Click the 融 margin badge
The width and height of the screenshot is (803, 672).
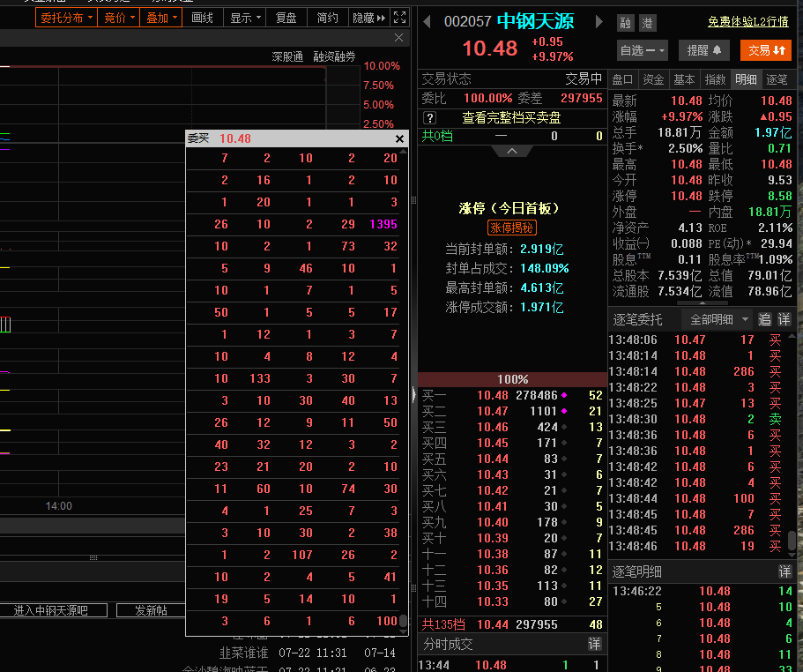pos(625,23)
